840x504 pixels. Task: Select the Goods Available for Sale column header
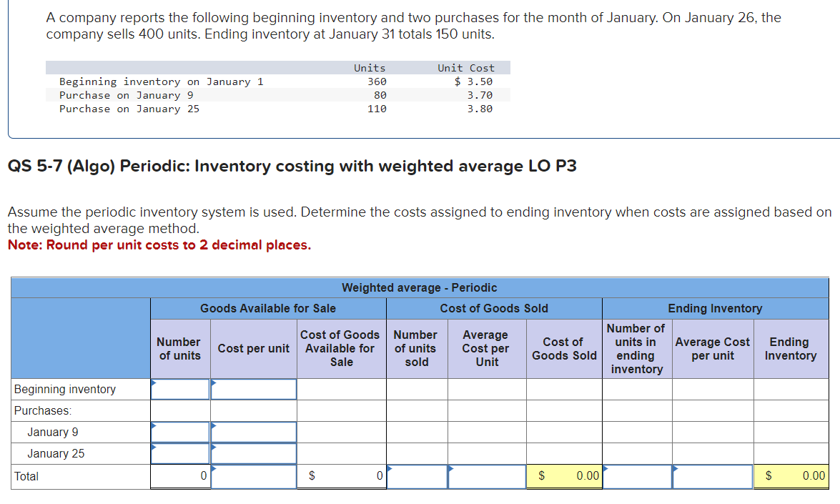(x=267, y=308)
